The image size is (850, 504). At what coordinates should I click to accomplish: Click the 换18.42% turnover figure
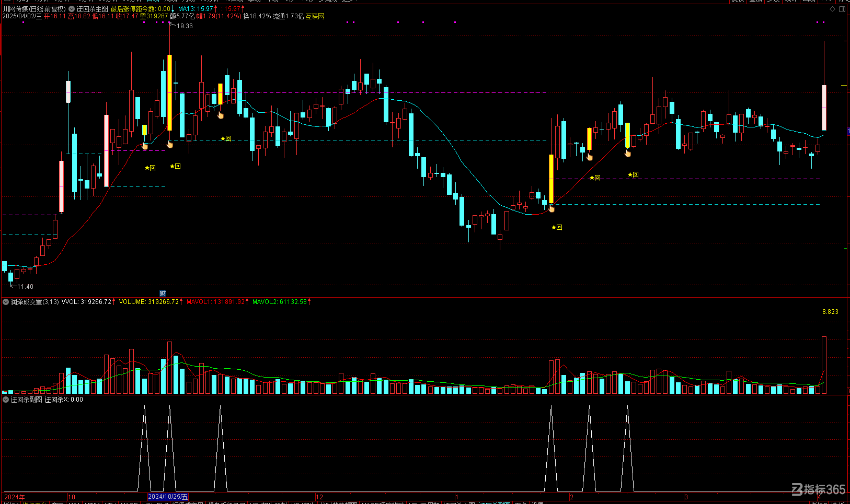257,16
